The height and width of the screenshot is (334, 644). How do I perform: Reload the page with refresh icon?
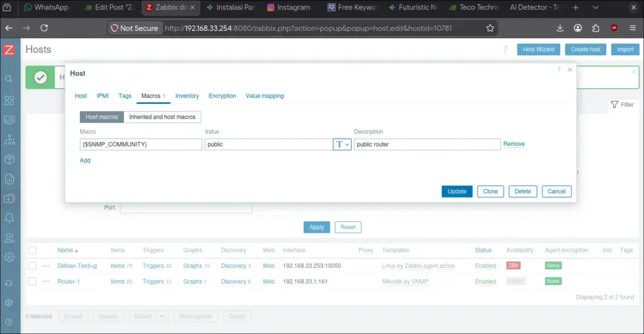(44, 28)
